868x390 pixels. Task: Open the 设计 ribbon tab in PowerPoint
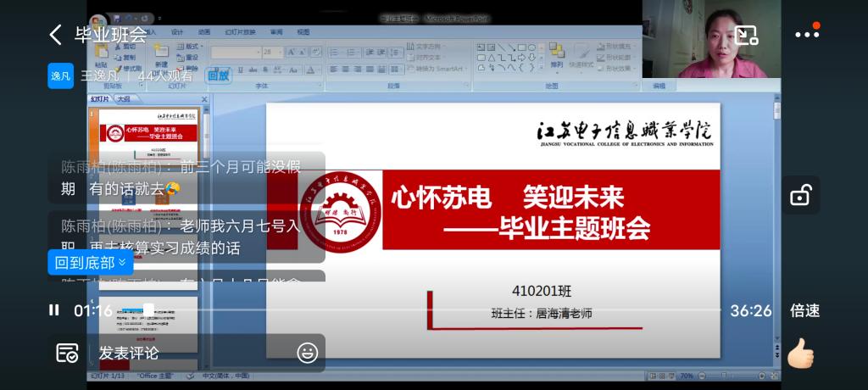177,32
